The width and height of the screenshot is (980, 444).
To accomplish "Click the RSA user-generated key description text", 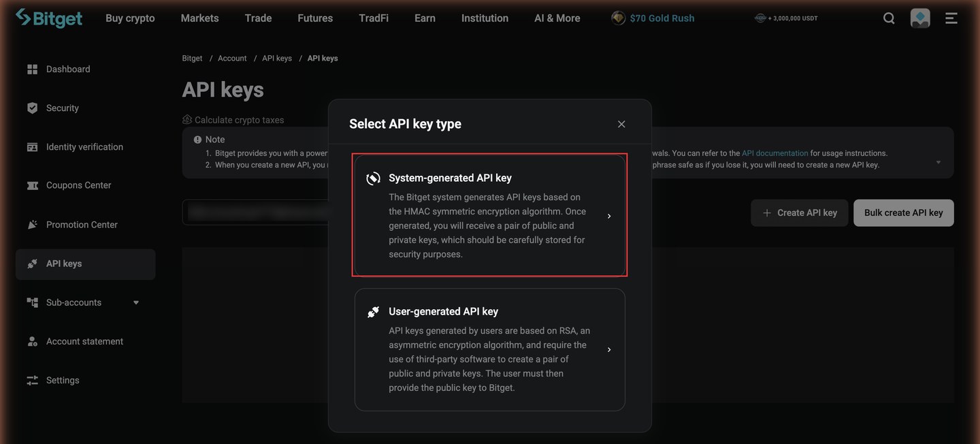I will click(489, 359).
